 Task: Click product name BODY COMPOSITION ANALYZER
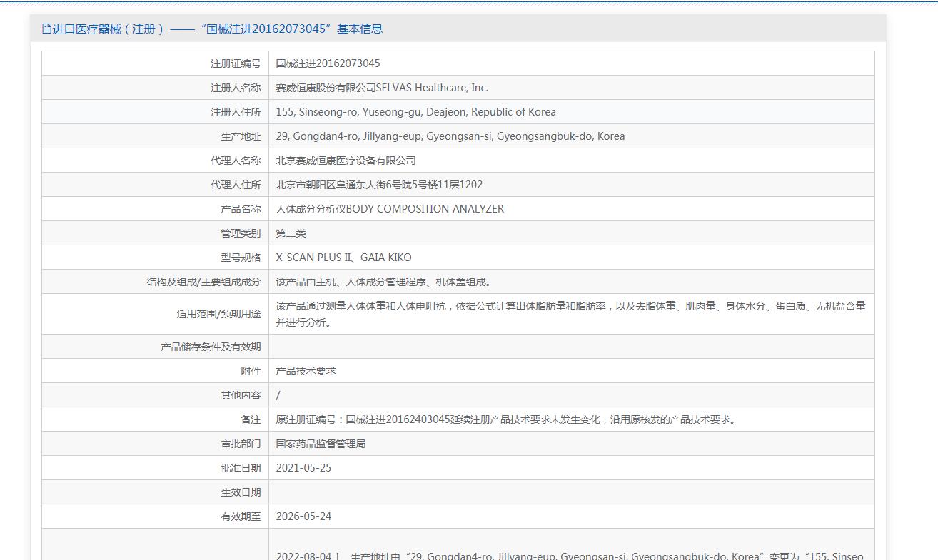tap(390, 209)
